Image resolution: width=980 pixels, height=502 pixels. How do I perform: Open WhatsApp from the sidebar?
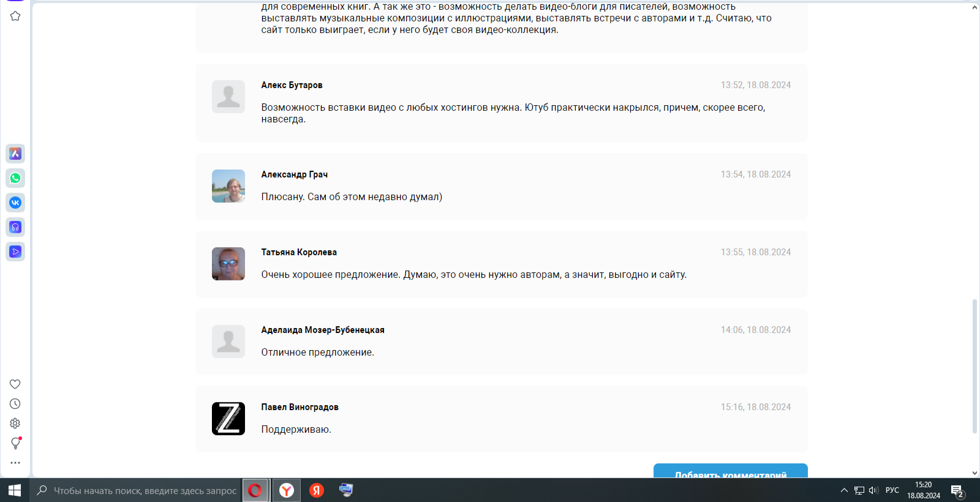(15, 178)
